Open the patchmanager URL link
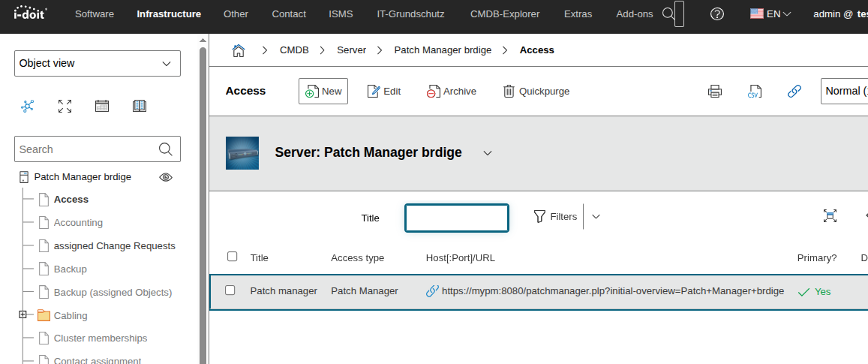The image size is (868, 364). click(611, 291)
